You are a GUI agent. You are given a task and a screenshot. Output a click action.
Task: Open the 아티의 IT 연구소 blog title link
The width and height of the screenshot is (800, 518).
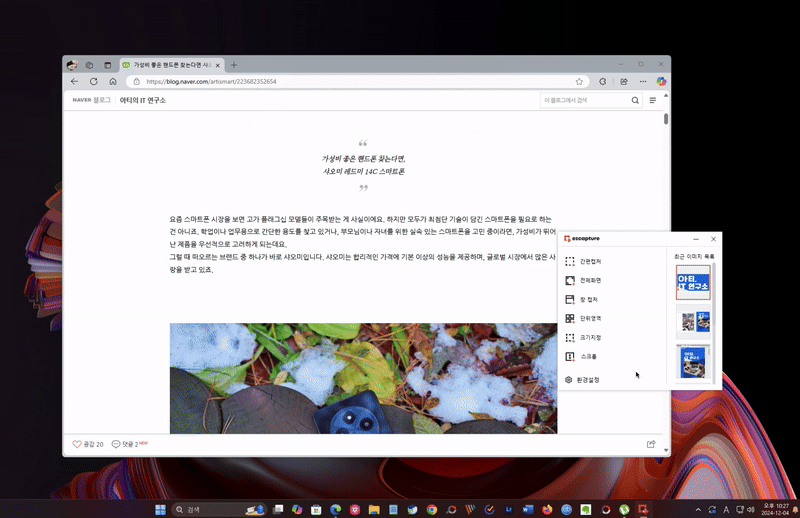pos(142,101)
